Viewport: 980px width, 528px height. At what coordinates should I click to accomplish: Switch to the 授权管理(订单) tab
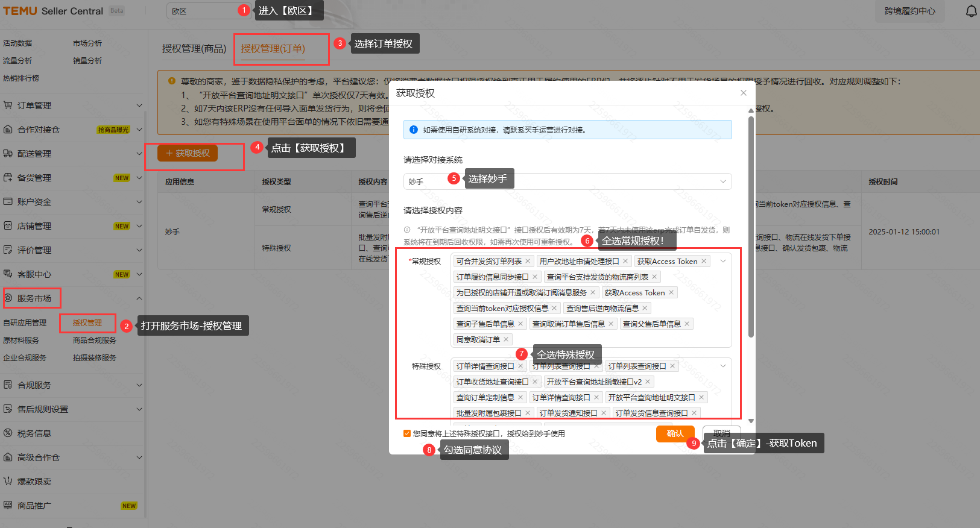click(273, 49)
